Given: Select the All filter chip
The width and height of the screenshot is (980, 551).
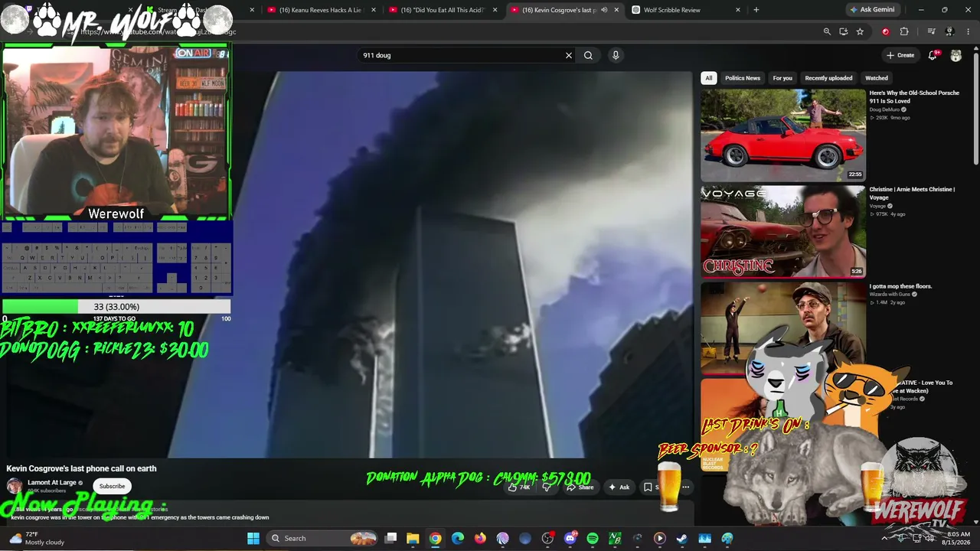Looking at the screenshot, I should 709,78.
